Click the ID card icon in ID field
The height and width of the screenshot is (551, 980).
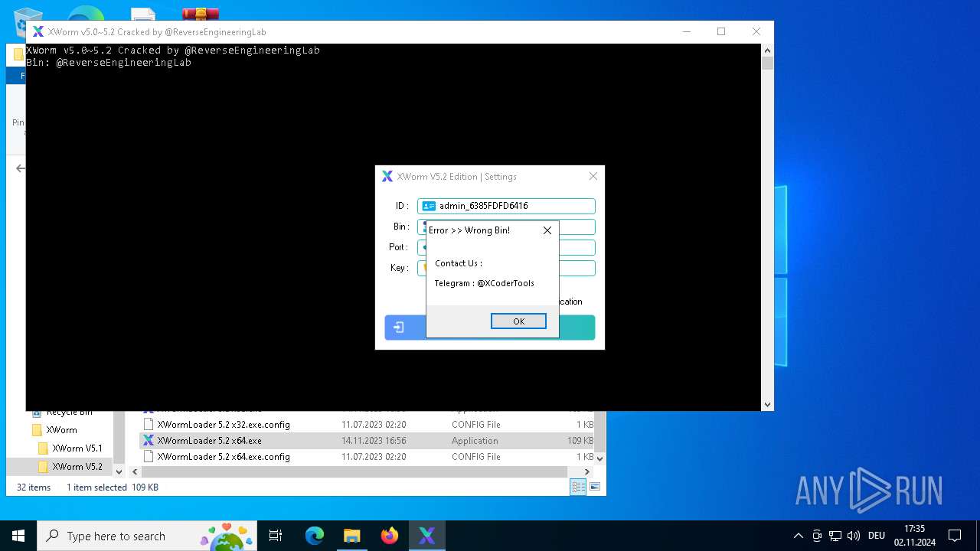[429, 206]
